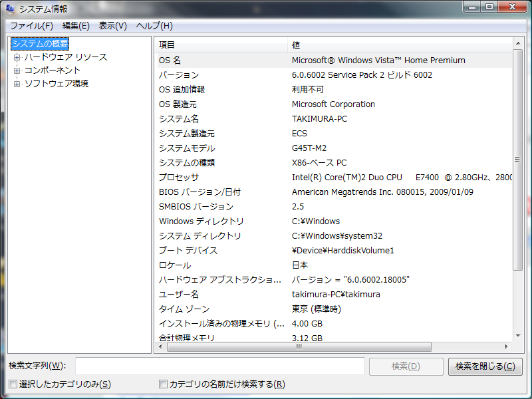The width and height of the screenshot is (532, 399).
Task: Click the value 4.00 GB
Action: pyautogui.click(x=307, y=324)
